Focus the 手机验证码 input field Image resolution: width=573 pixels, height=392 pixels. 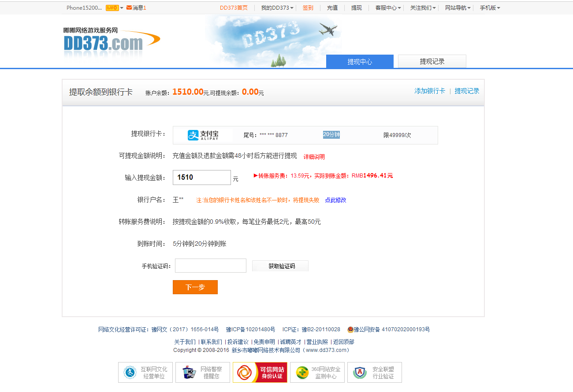pyautogui.click(x=211, y=266)
